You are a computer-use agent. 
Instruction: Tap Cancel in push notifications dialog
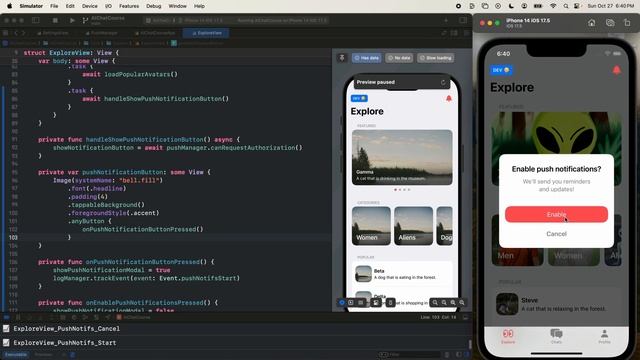pyautogui.click(x=556, y=234)
